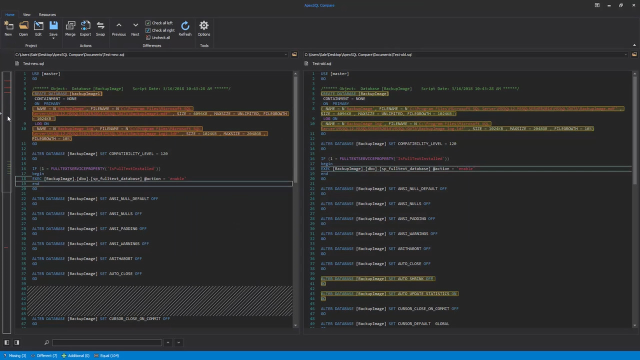Select the Test-old.sql file tab
Screen dimensions: 640x360
(322, 64)
